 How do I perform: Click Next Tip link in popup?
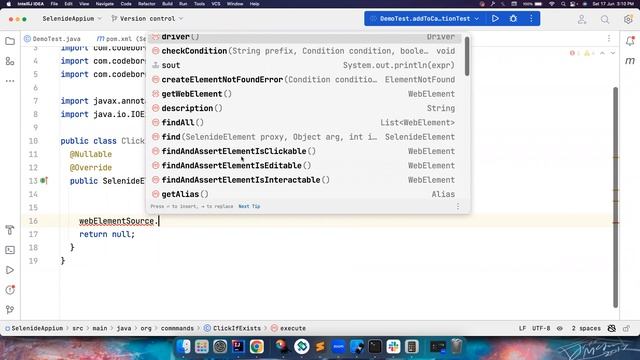coord(249,207)
